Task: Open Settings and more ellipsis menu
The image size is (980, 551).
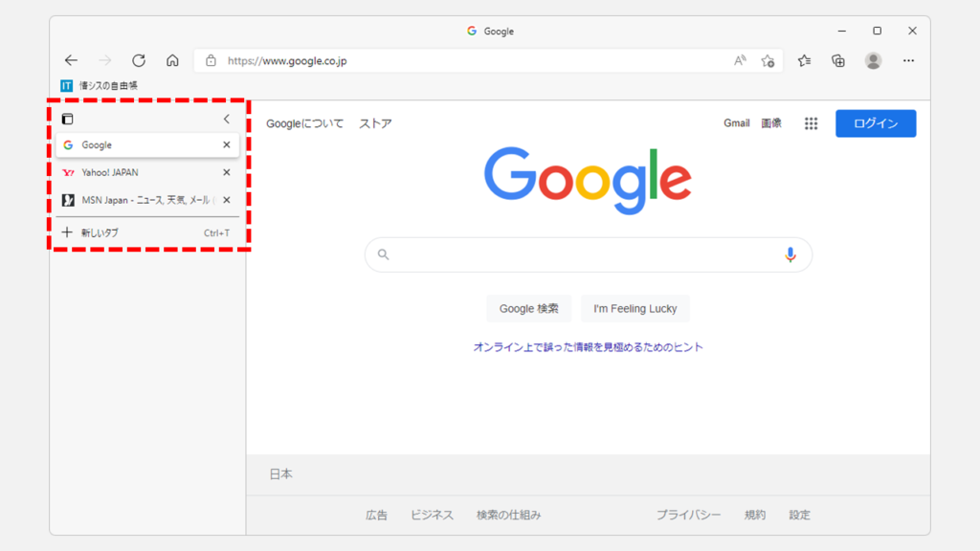Action: point(908,60)
